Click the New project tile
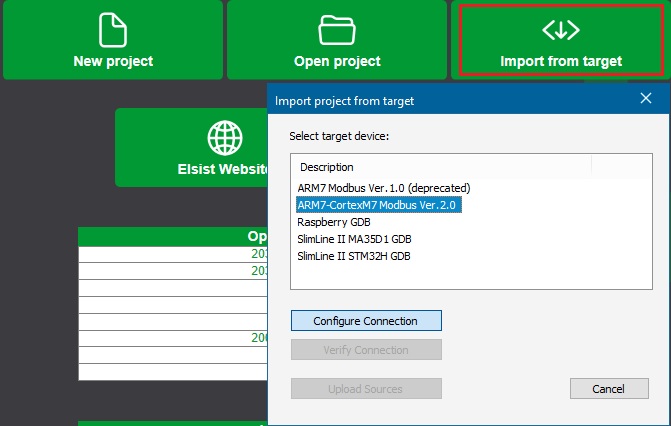This screenshot has width=671, height=426. (113, 39)
